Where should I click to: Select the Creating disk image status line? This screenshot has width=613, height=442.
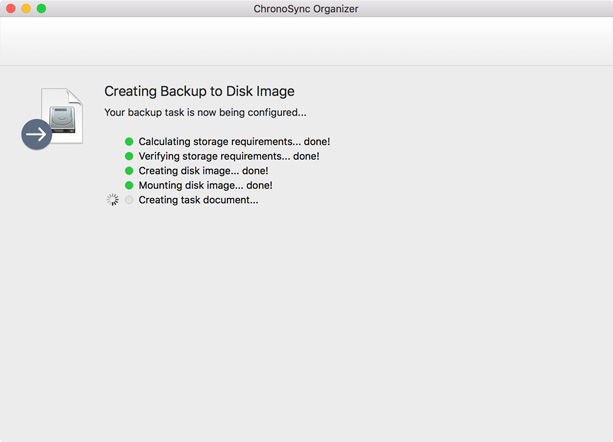[x=203, y=171]
